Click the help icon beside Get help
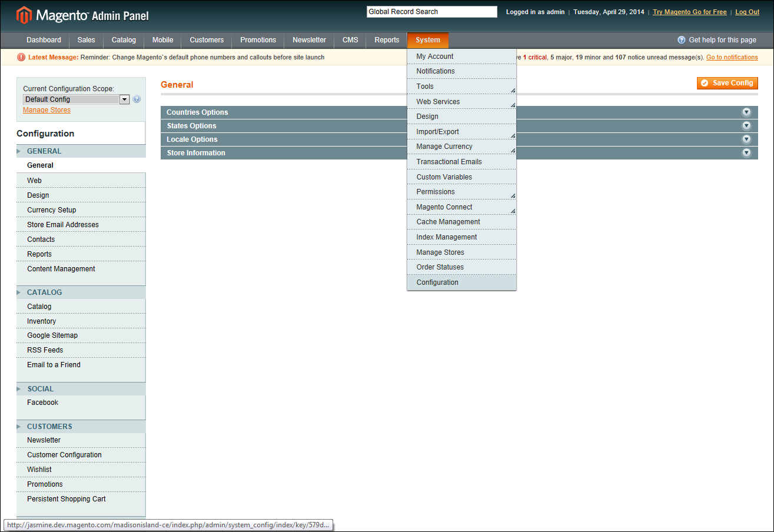Image resolution: width=774 pixels, height=532 pixels. pos(682,40)
